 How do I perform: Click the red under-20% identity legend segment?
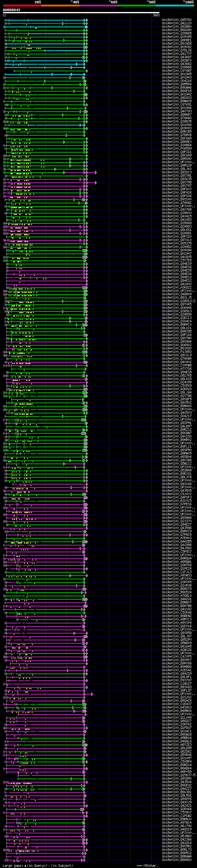(x=22, y=6)
